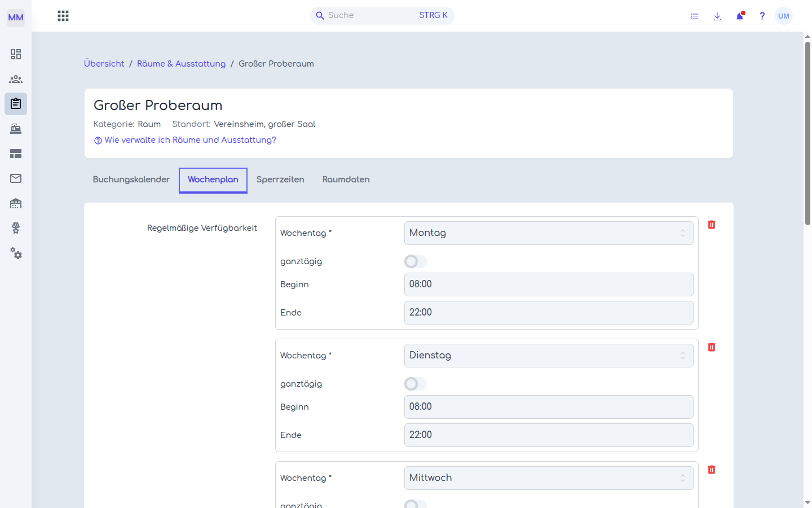Click the MM logo in the sidebar
Image resolution: width=812 pixels, height=508 pixels.
[16, 17]
